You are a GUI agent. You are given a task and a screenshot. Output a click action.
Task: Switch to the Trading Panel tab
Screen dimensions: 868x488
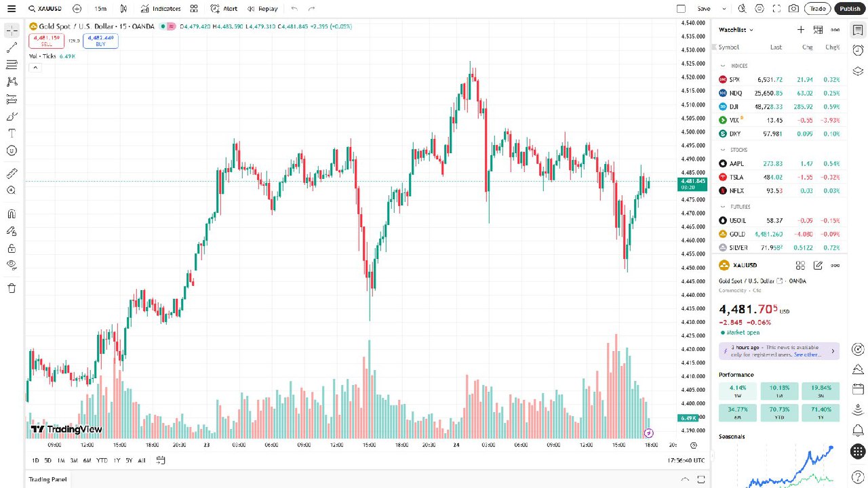click(47, 479)
